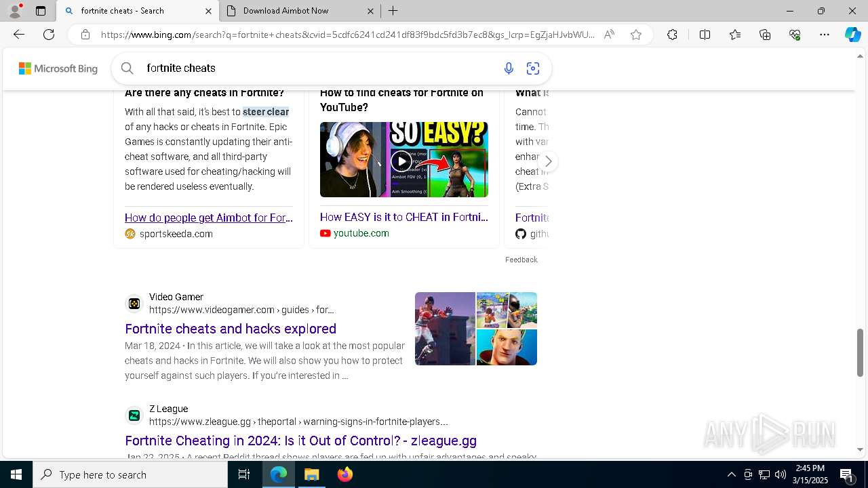
Task: Open the Fortnite result thumbnail image
Action: [x=476, y=329]
